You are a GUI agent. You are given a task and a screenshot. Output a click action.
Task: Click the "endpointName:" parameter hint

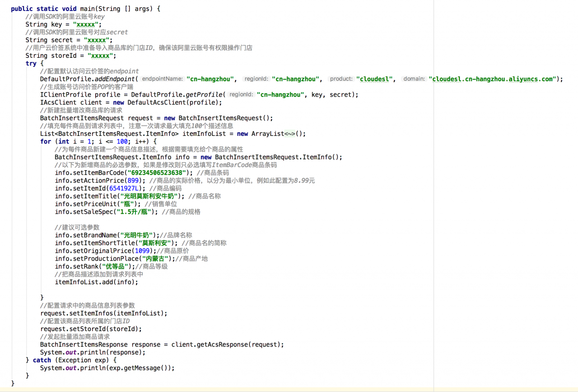tap(163, 79)
